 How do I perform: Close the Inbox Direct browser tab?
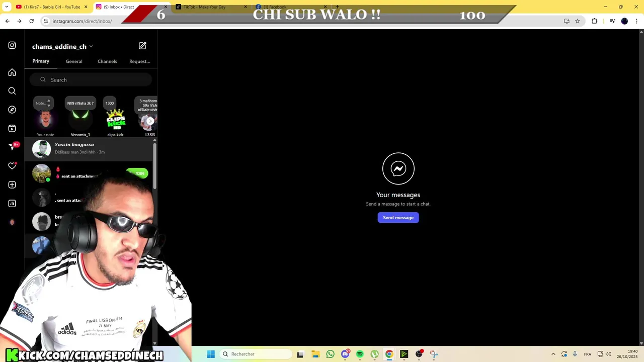coord(166,7)
